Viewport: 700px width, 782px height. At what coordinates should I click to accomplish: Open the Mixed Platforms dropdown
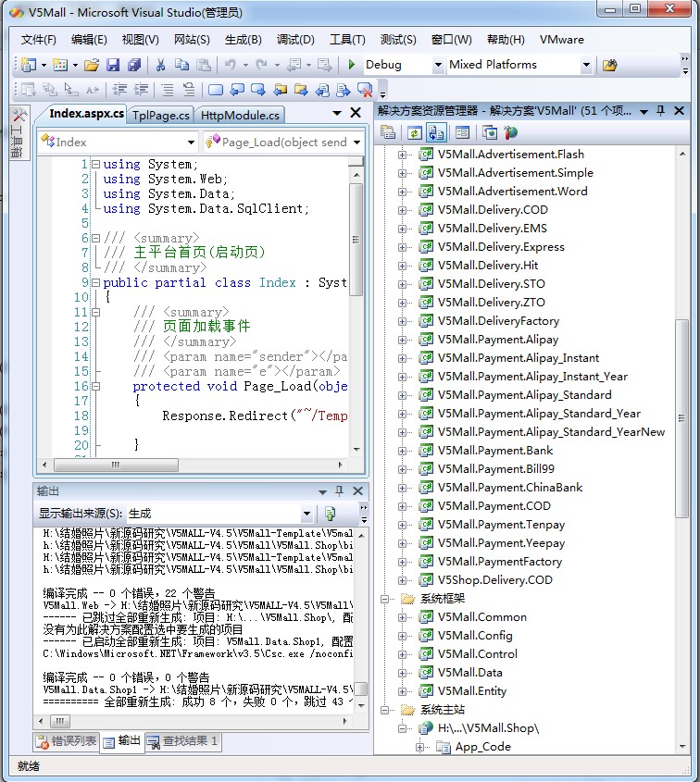coord(586,65)
